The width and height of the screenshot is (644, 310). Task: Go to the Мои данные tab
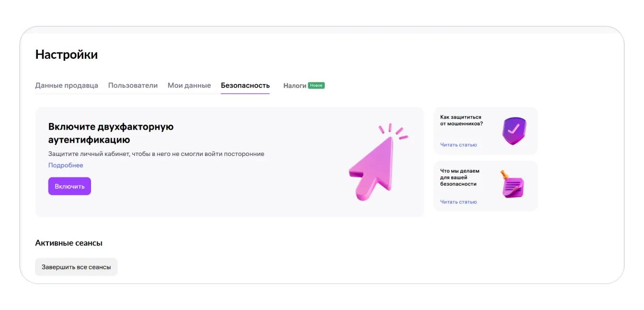coord(189,86)
